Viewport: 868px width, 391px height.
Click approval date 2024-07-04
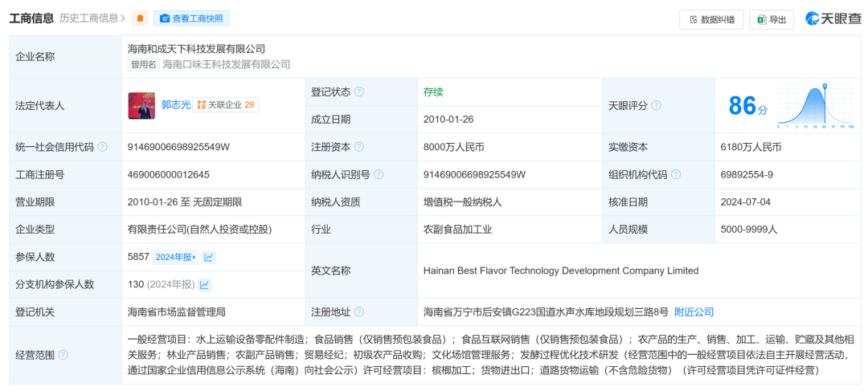746,202
